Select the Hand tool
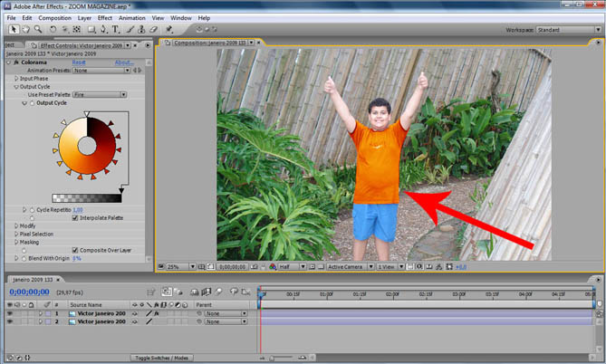This screenshot has height=364, width=606. 24,30
